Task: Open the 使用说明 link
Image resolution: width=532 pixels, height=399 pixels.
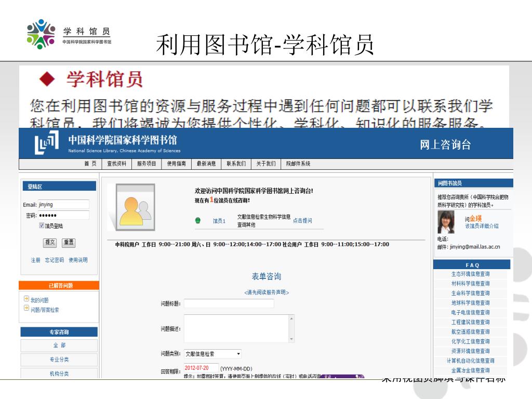Action: 78,260
